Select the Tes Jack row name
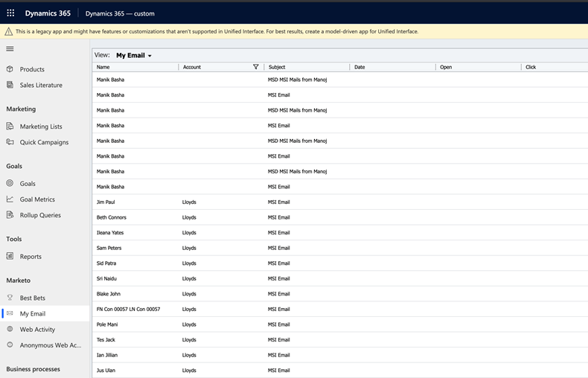 coord(106,340)
